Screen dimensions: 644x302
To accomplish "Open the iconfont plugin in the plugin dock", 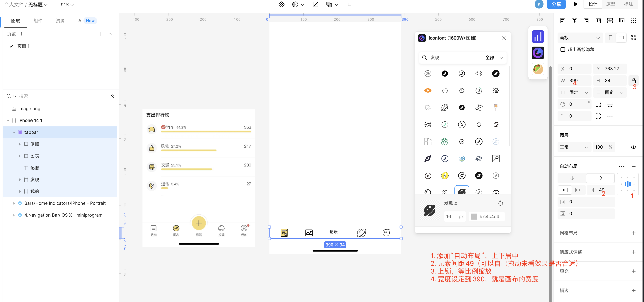I will click(538, 53).
